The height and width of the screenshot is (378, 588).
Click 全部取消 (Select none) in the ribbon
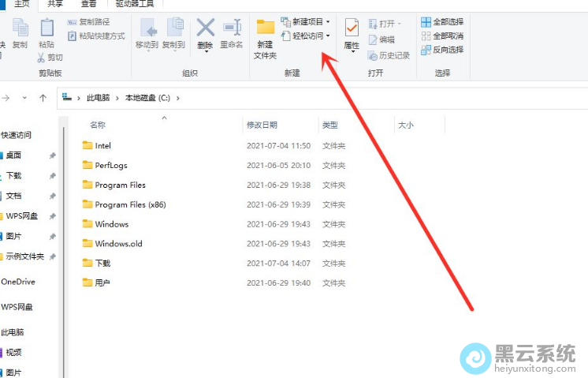(x=441, y=36)
